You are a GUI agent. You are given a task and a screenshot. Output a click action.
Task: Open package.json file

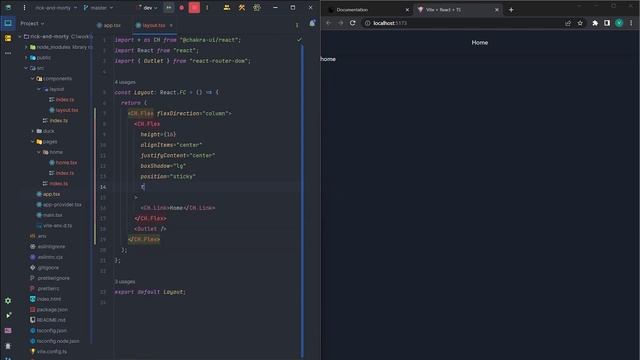(x=49, y=310)
